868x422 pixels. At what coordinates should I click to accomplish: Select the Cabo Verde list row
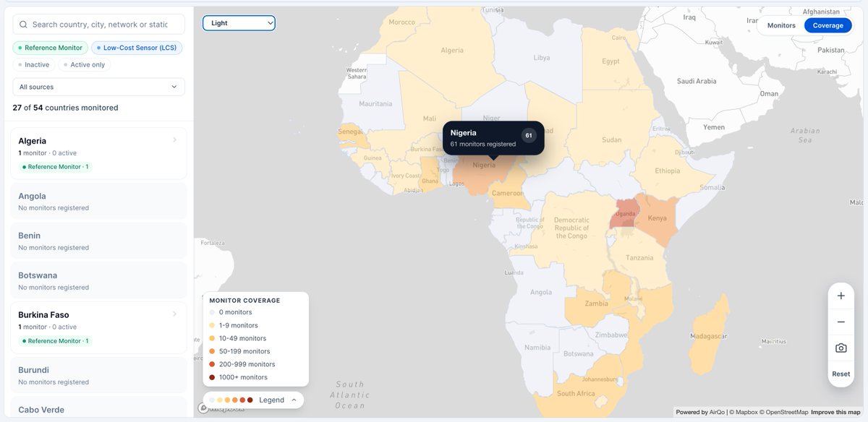tap(98, 407)
